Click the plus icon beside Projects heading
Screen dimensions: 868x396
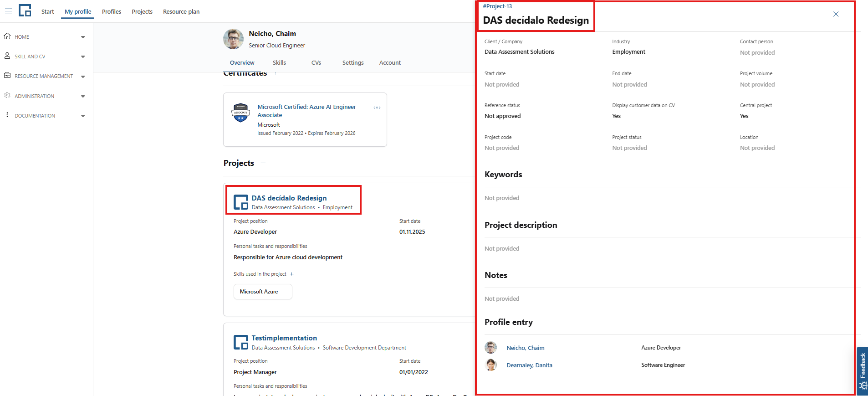pyautogui.click(x=263, y=163)
